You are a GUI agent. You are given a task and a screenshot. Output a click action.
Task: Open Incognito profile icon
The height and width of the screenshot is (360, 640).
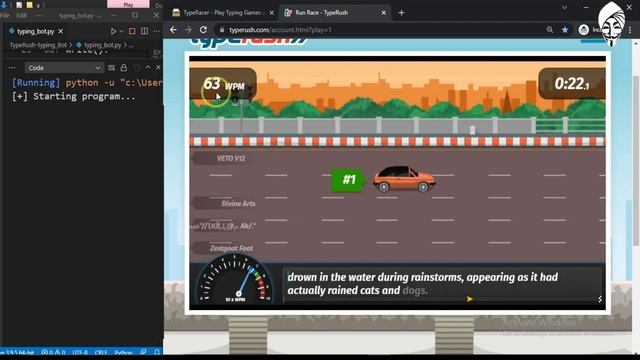[584, 30]
